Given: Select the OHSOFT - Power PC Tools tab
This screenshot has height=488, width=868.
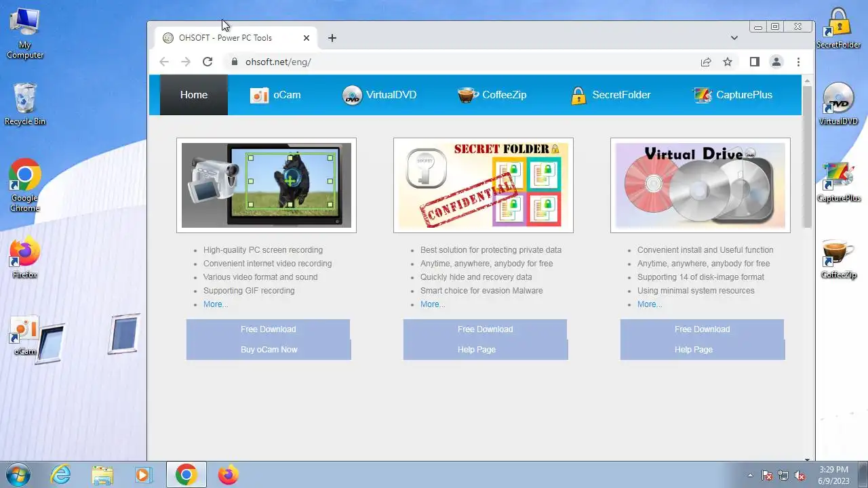Looking at the screenshot, I should (x=236, y=38).
